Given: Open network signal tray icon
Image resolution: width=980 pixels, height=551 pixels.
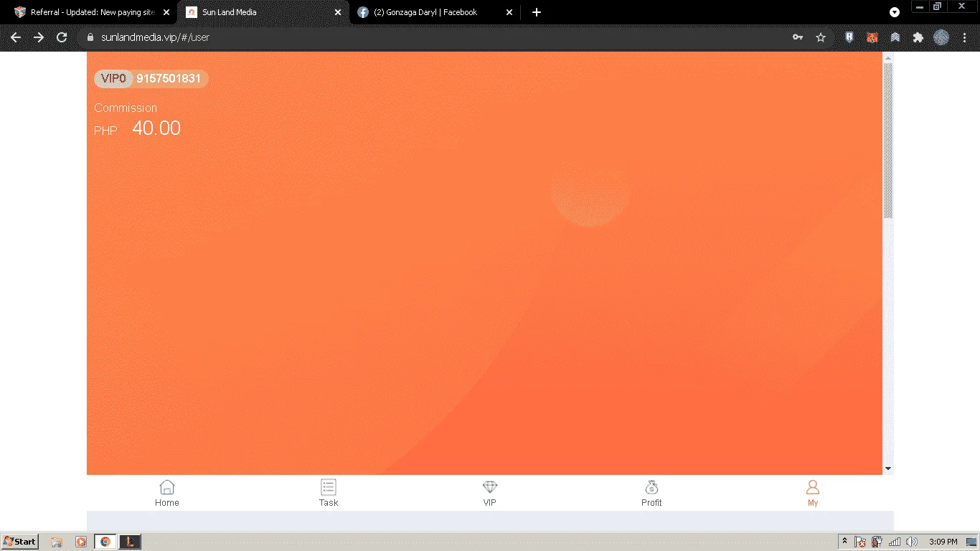Looking at the screenshot, I should (895, 542).
